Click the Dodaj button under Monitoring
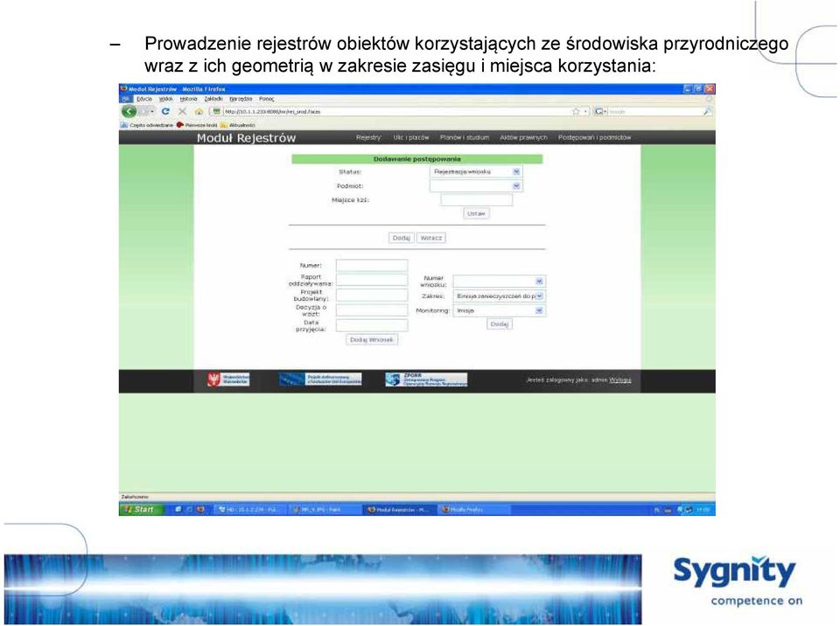840x626 pixels. coord(500,324)
